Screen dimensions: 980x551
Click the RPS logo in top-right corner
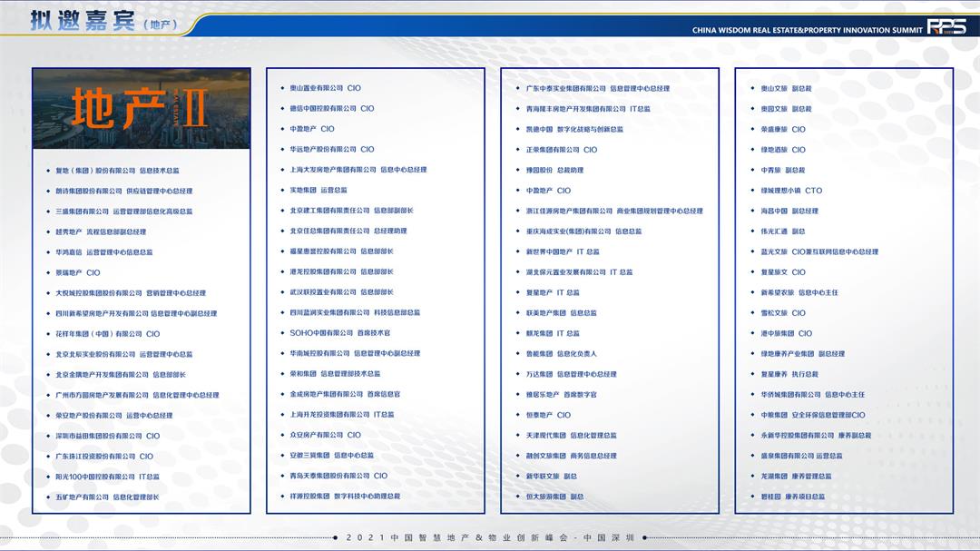946,27
